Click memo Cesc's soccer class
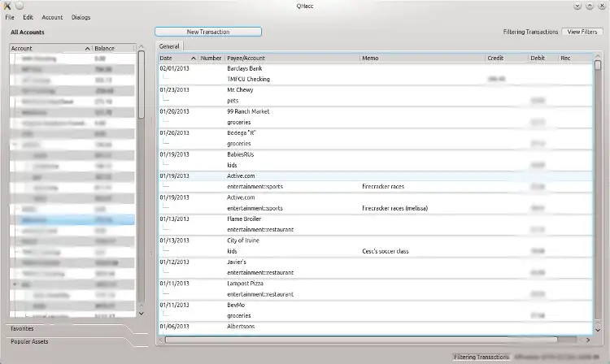The height and width of the screenshot is (364, 610). pos(386,251)
